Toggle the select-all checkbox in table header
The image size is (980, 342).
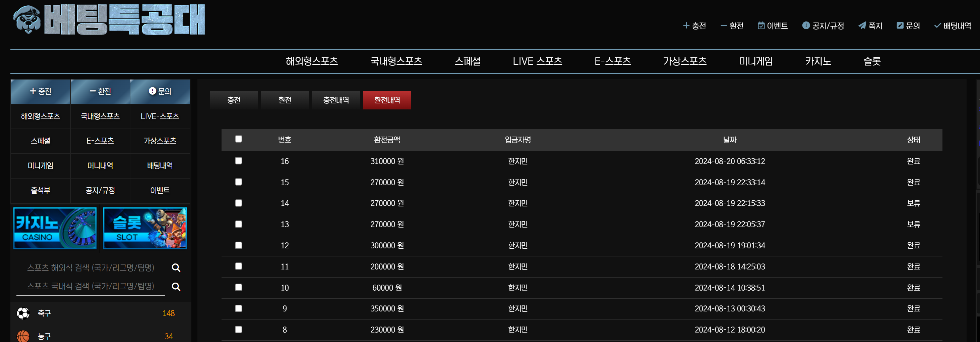(x=239, y=139)
